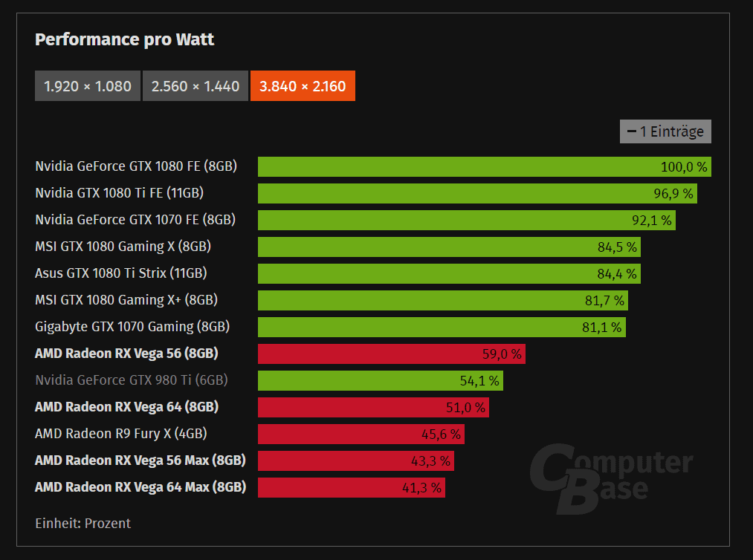Select the 2.560 × 1.440 resolution tab

(195, 86)
